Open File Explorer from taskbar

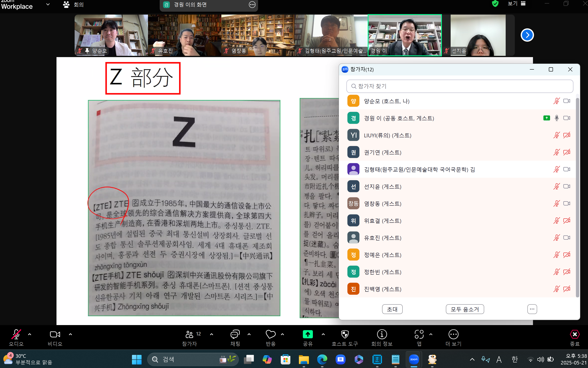(304, 359)
